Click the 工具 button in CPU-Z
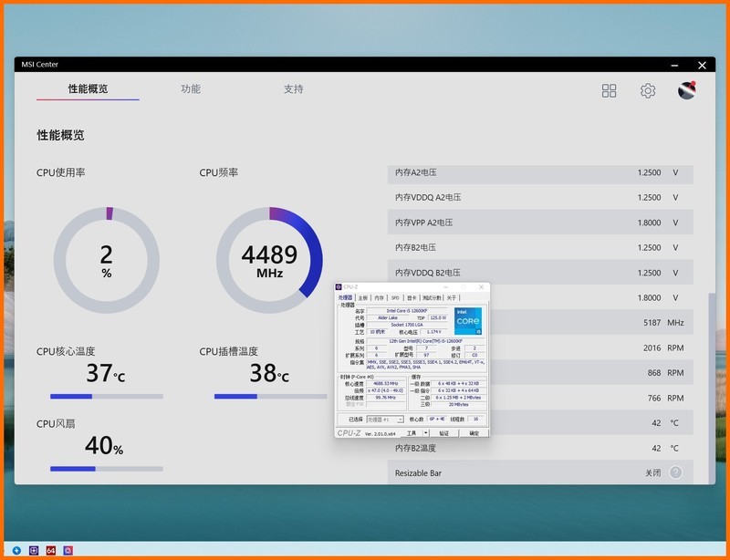730x560 pixels. [x=412, y=433]
